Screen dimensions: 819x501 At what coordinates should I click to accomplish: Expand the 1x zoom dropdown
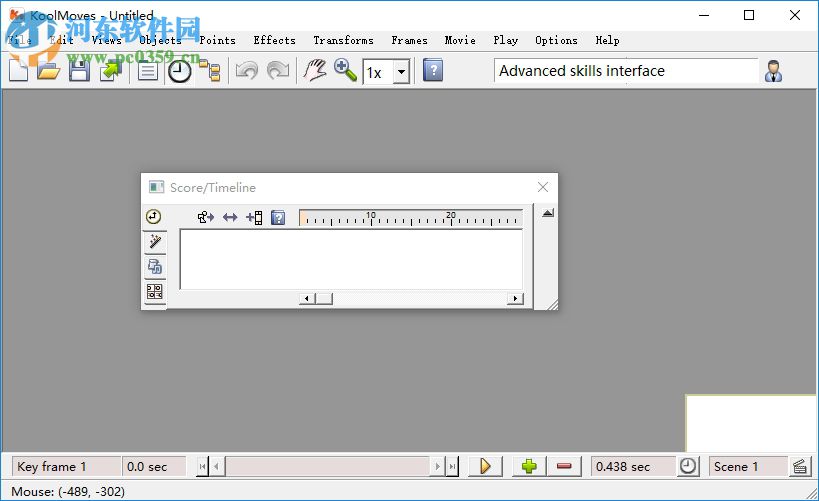(401, 72)
